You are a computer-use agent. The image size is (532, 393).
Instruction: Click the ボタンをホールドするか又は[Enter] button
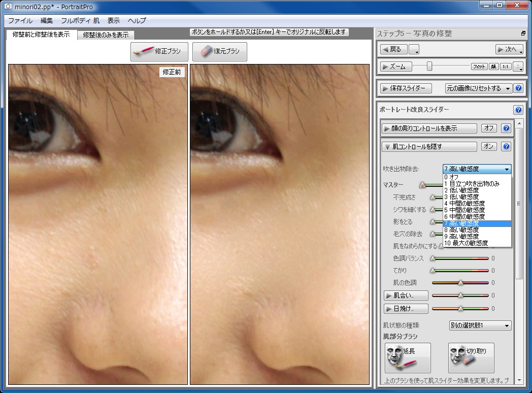click(269, 32)
